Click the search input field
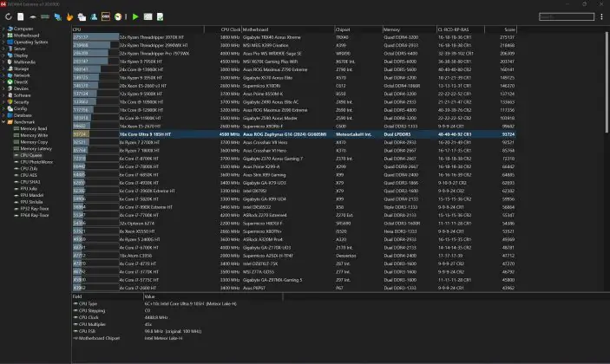610x364 pixels. (x=567, y=16)
